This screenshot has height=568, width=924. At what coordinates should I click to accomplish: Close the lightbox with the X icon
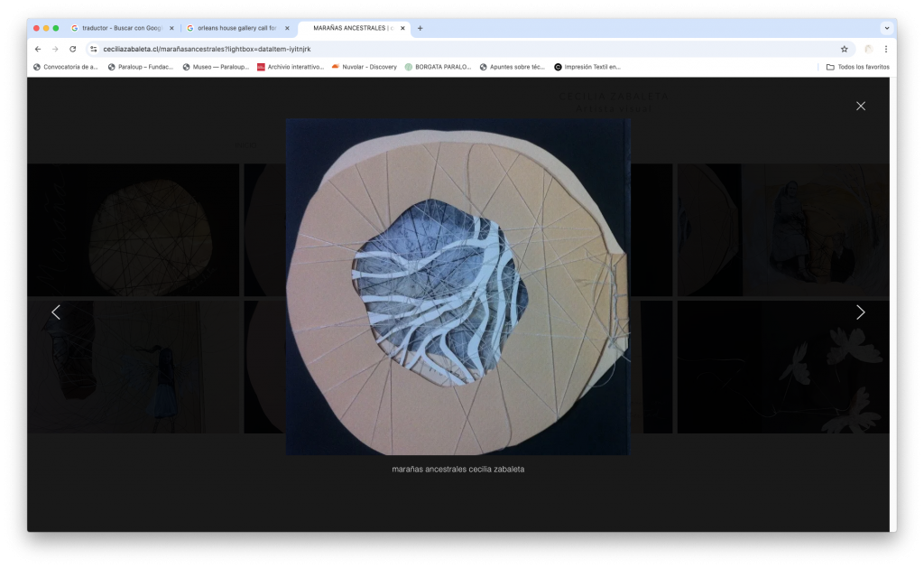(860, 107)
